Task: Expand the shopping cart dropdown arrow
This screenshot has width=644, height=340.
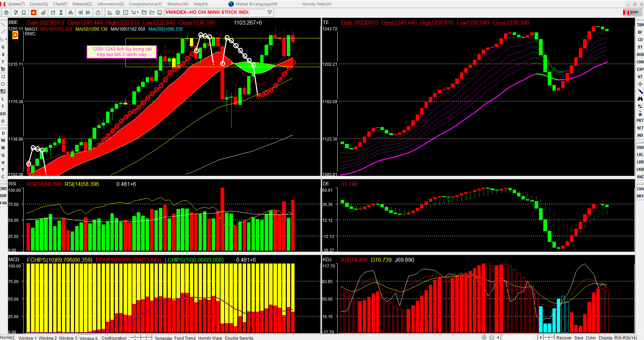Action: tap(138, 12)
